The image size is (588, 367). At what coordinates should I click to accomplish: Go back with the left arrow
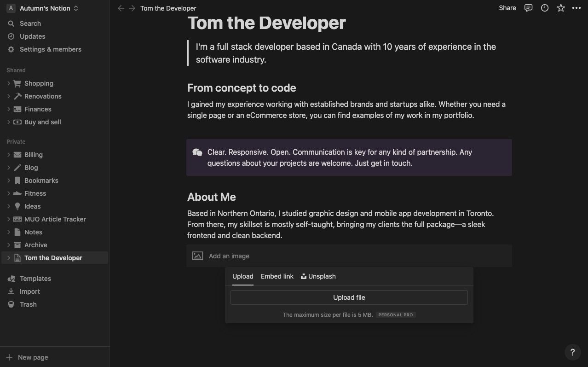coord(121,8)
